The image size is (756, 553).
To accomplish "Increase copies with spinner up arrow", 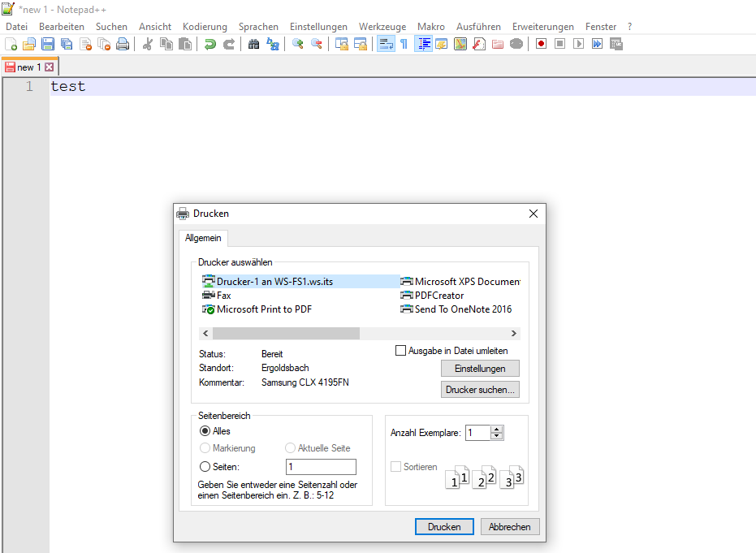I will pyautogui.click(x=497, y=429).
